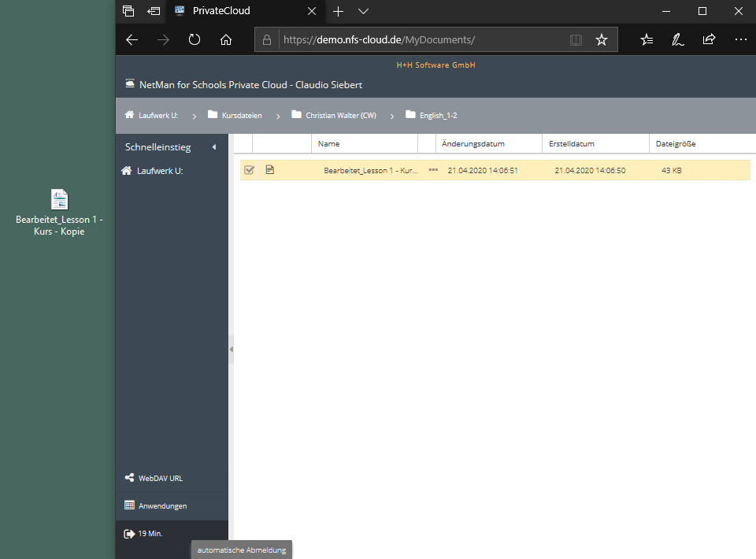Screen dimensions: 756x559
Task: Minimize the Edge browser window
Action: point(666,11)
